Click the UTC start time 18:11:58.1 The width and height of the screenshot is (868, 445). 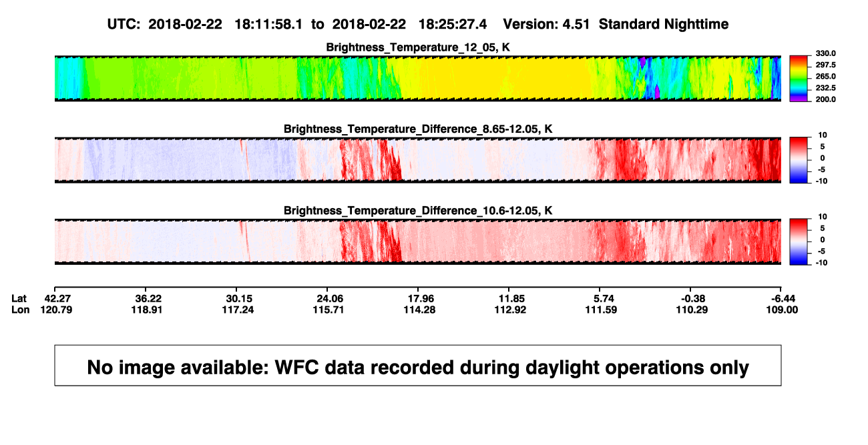coord(268,25)
